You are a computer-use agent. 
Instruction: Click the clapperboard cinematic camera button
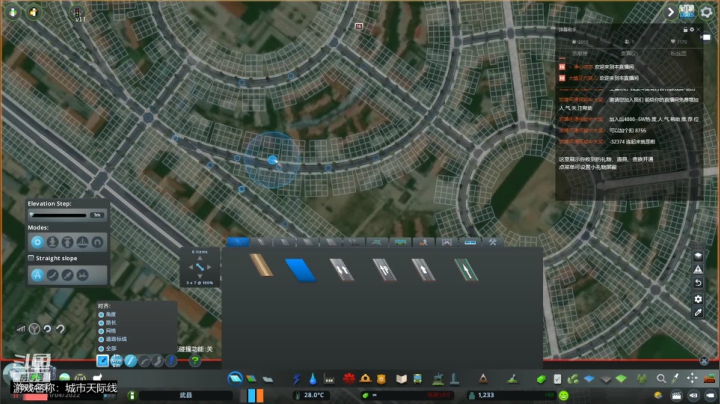point(676,395)
